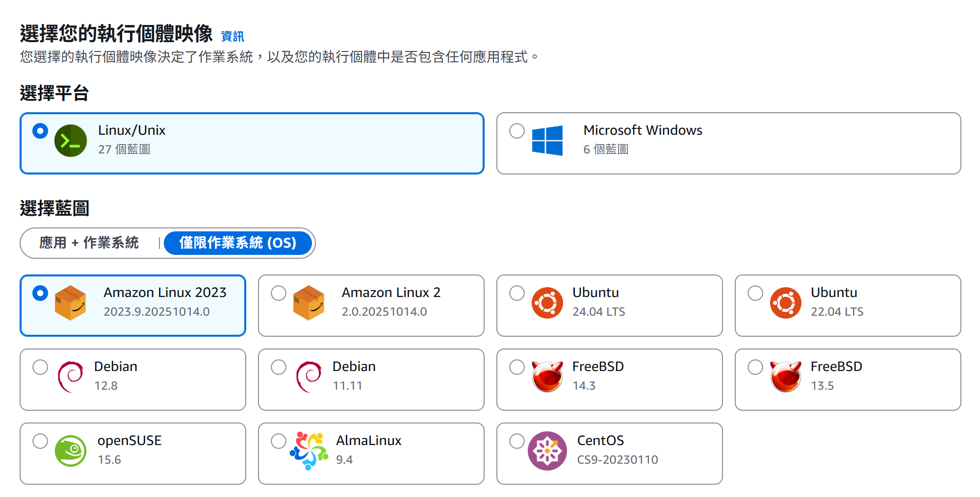Screen dimensions: 980x497
Task: Open the 資訊 info link
Action: 232,36
